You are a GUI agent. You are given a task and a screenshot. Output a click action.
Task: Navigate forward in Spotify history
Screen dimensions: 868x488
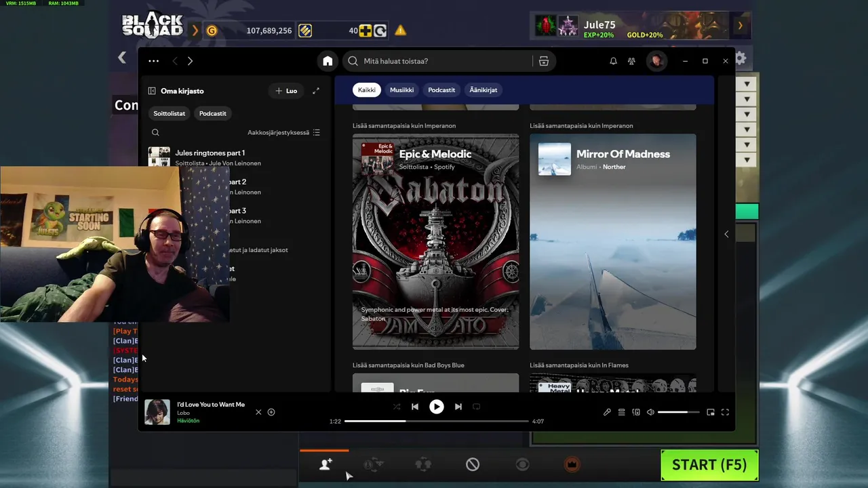(190, 61)
